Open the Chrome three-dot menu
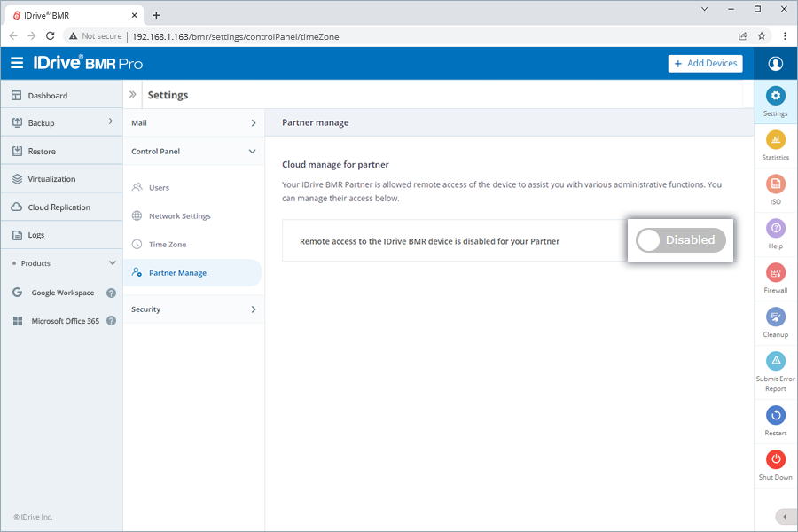 point(785,36)
